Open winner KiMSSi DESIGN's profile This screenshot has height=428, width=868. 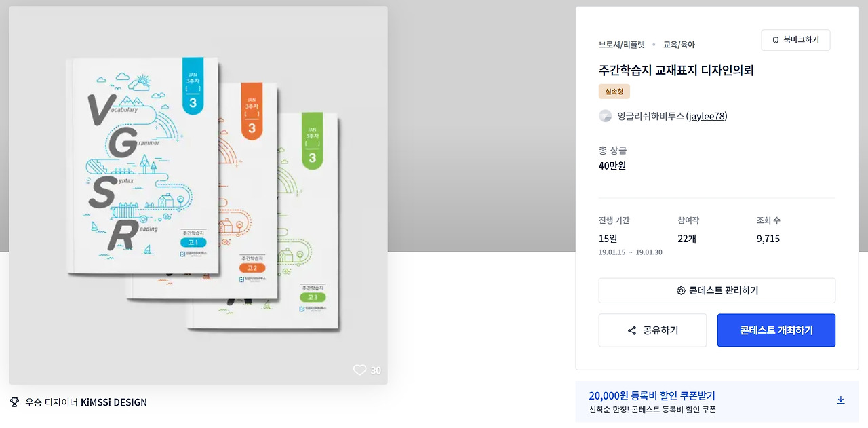[x=113, y=402]
